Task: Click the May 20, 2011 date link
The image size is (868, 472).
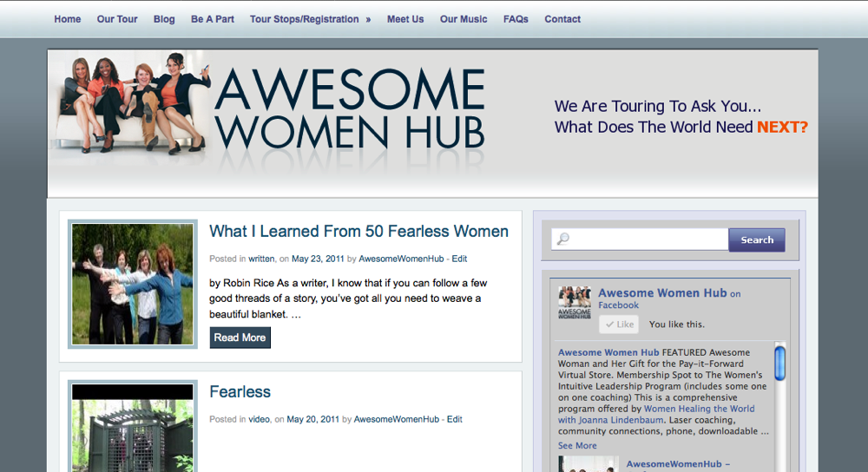Action: tap(312, 419)
